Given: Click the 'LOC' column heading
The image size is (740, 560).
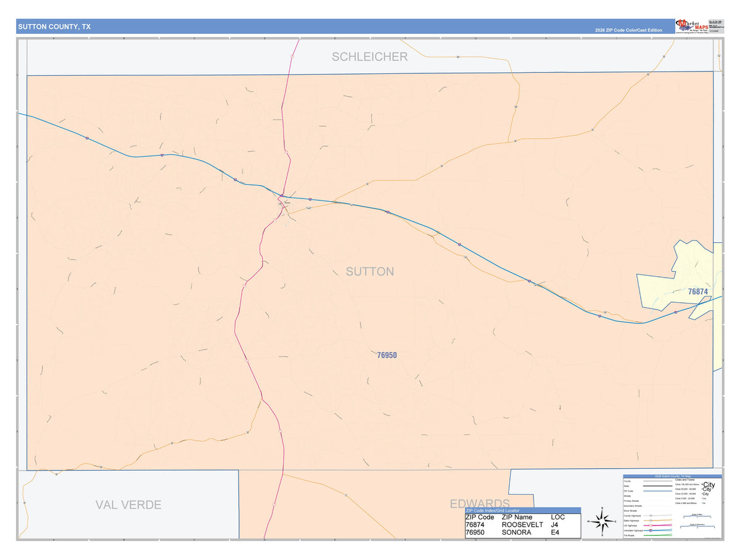Looking at the screenshot, I should (557, 517).
